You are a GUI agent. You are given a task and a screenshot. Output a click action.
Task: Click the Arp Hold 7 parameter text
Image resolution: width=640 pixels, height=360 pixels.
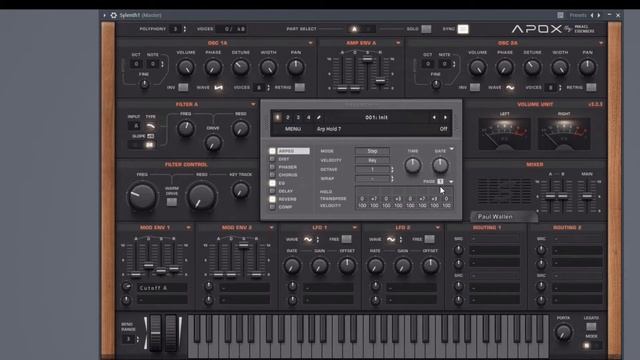329,129
